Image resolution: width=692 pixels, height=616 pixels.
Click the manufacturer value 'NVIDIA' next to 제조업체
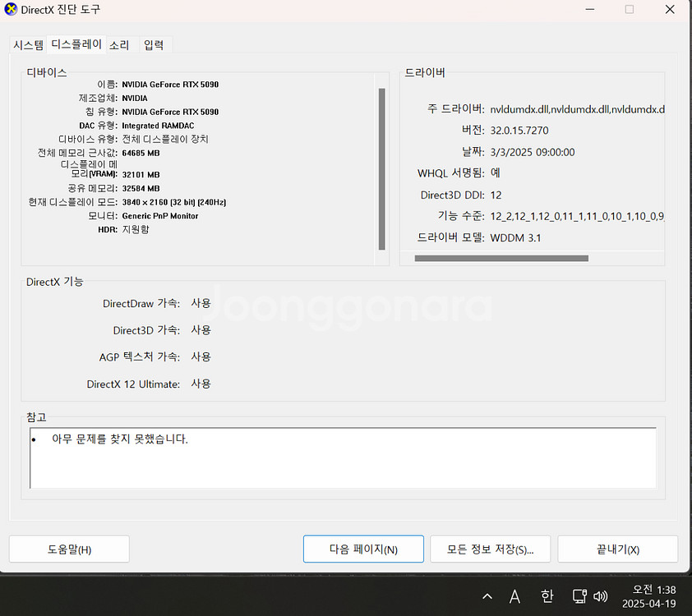point(135,98)
